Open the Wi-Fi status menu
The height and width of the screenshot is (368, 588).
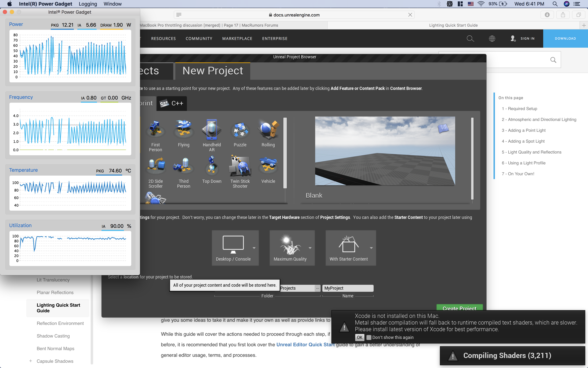pos(481,4)
